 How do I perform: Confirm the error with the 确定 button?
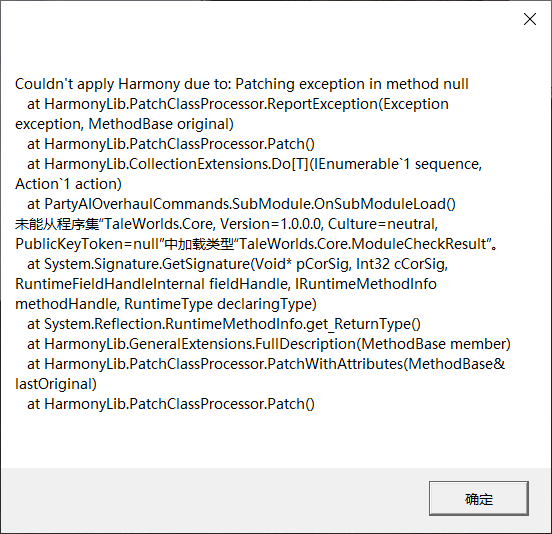479,498
